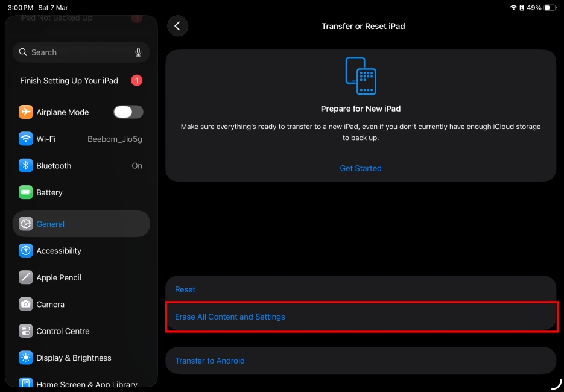Image resolution: width=564 pixels, height=392 pixels.
Task: Tap Erase All Content and Settings
Action: pyautogui.click(x=230, y=317)
